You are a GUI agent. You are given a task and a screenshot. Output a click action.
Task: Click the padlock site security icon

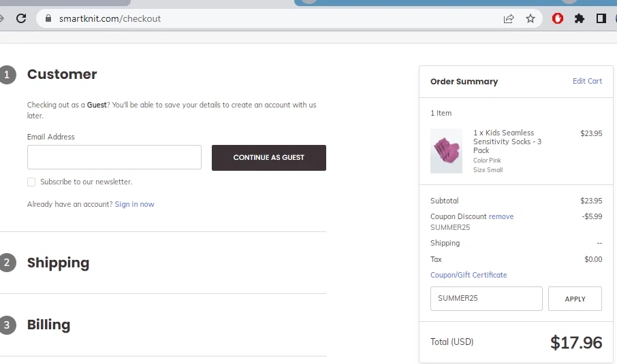click(48, 18)
